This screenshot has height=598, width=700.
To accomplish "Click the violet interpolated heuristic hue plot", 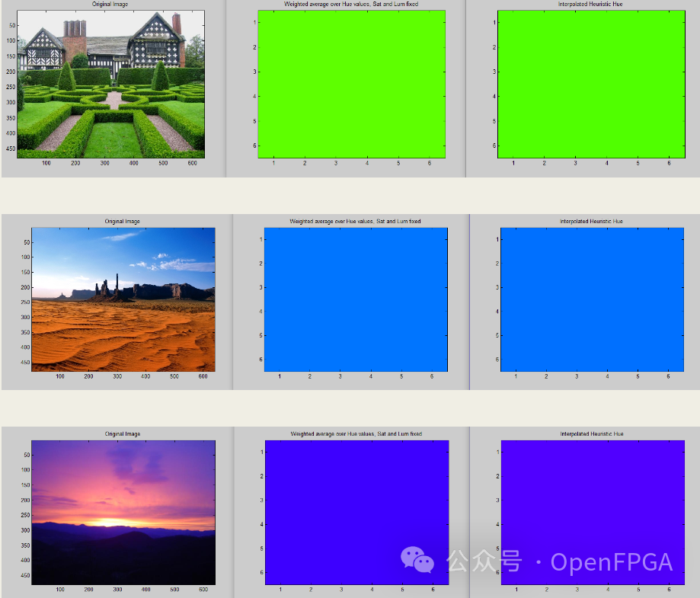I will pyautogui.click(x=593, y=513).
